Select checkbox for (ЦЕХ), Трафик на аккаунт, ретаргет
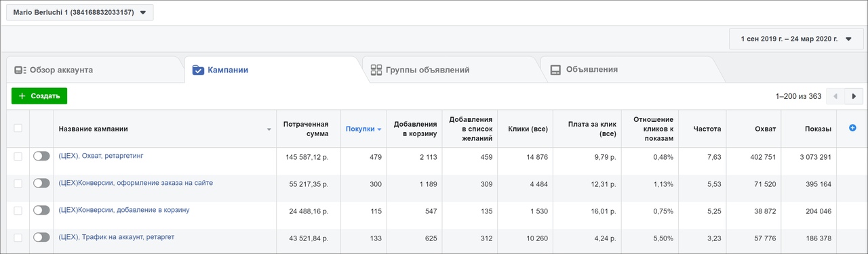 click(18, 238)
